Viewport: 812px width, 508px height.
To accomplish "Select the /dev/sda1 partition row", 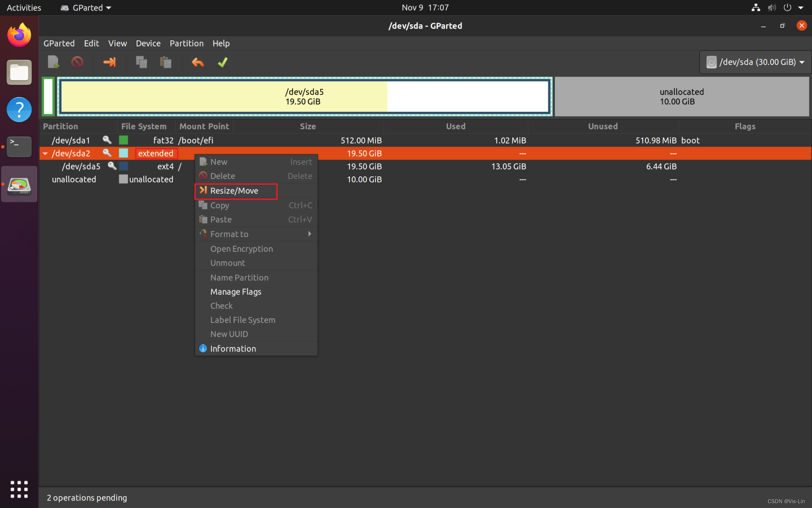I will coord(425,140).
